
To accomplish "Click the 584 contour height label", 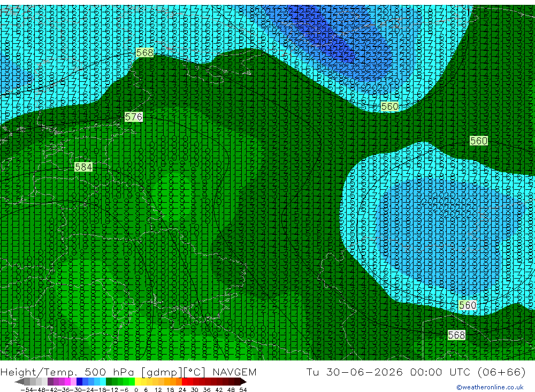I will coord(83,167).
